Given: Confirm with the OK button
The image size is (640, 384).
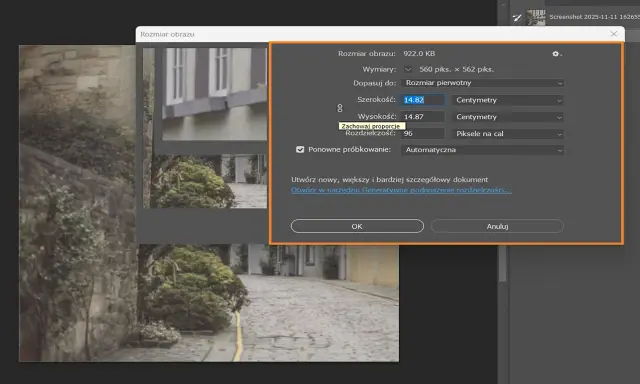Looking at the screenshot, I should click(x=357, y=226).
